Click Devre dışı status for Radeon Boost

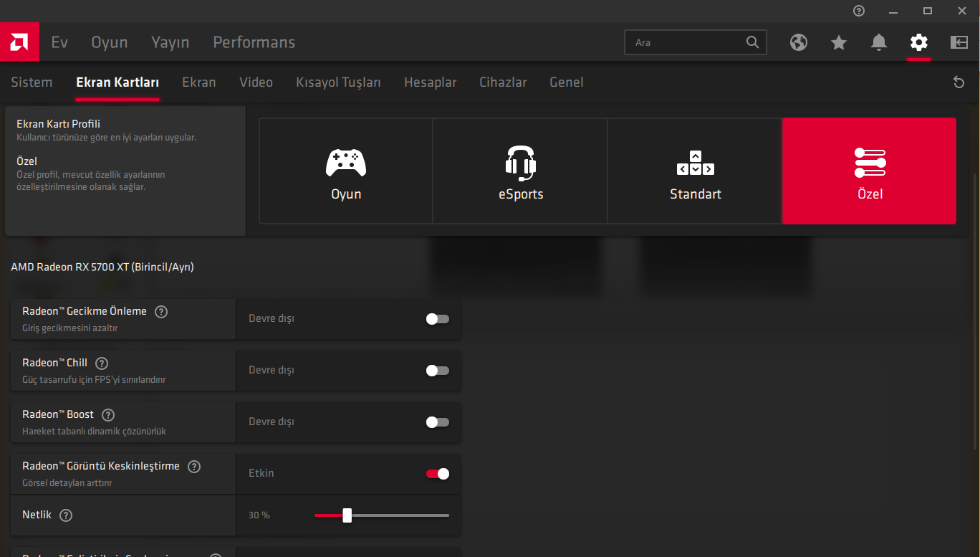(272, 422)
